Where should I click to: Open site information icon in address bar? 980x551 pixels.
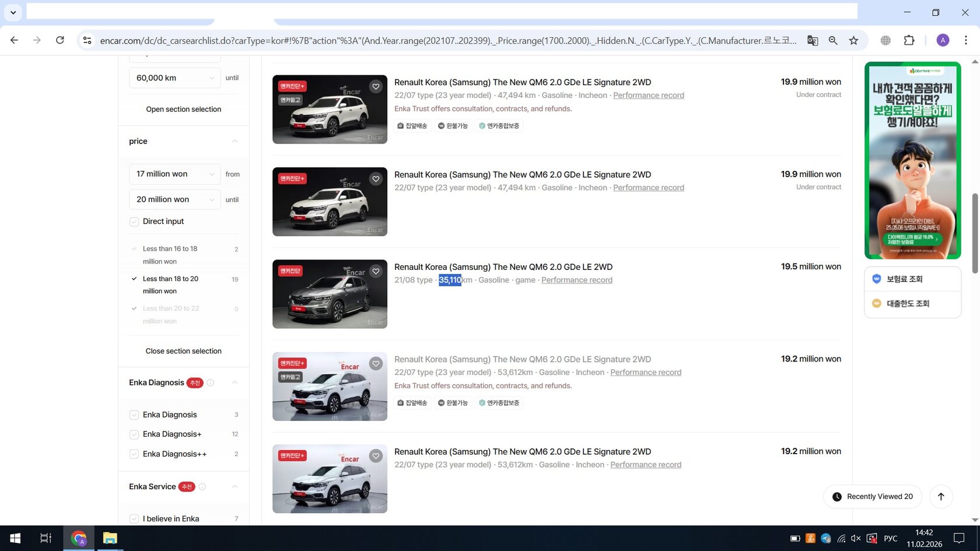[87, 40]
